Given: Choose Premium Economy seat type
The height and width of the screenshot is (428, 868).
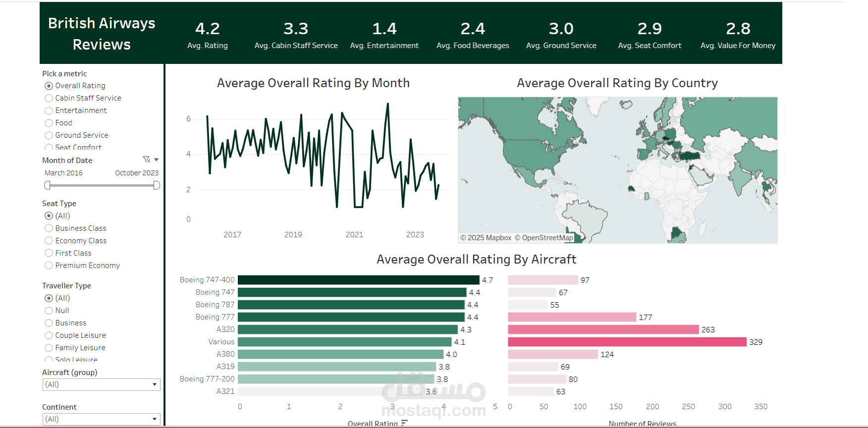Looking at the screenshot, I should click(x=82, y=266).
